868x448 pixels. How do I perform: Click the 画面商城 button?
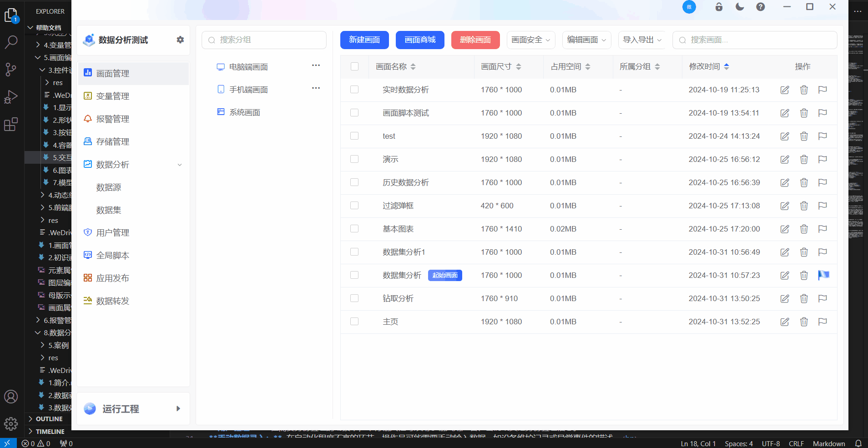(x=419, y=40)
